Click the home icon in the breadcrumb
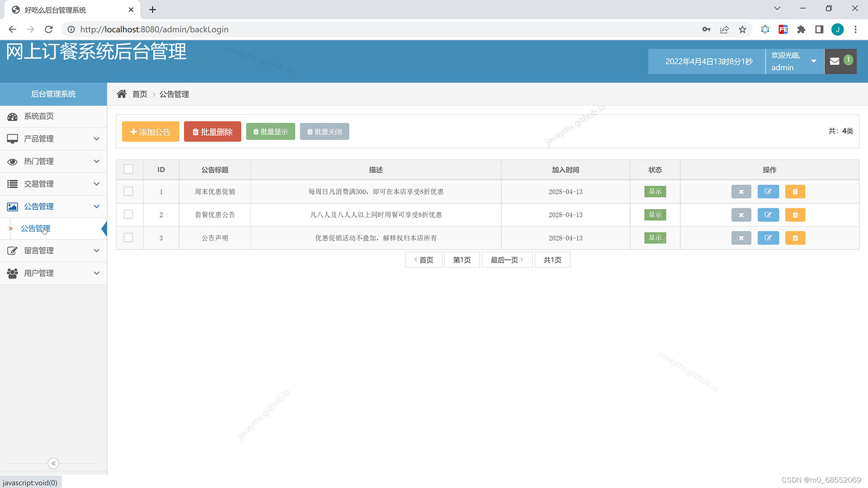868x488 pixels. click(122, 94)
